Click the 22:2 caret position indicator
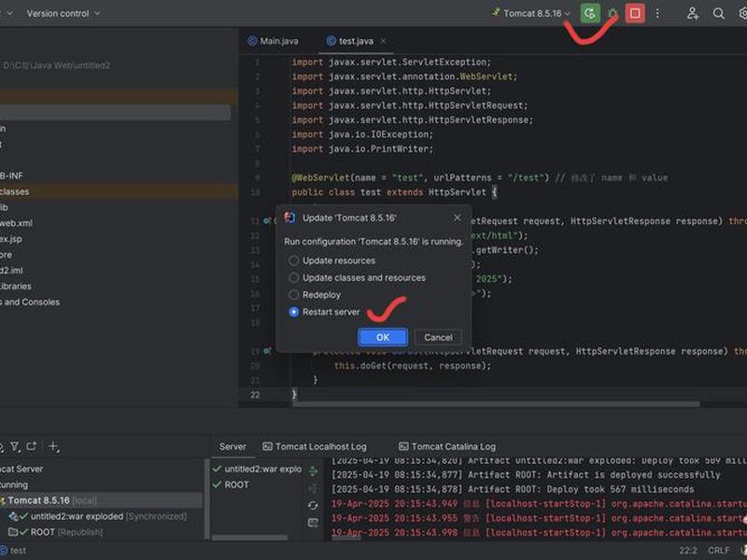This screenshot has height=560, width=747. pyautogui.click(x=688, y=551)
